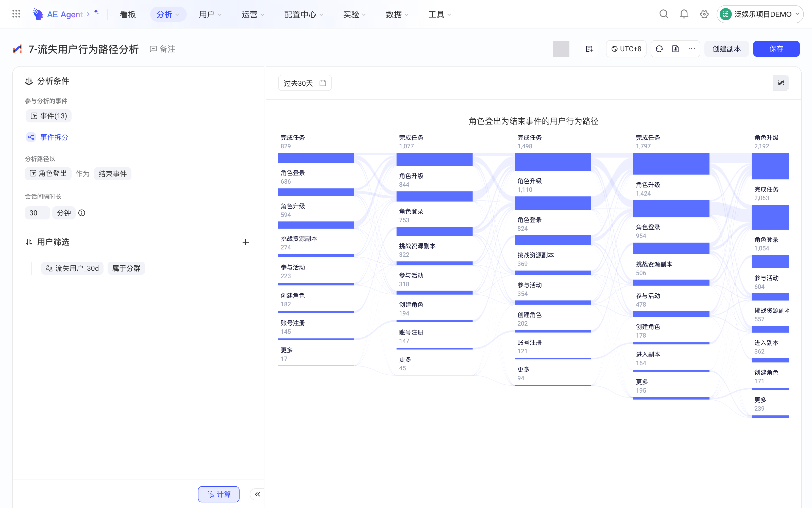
Task: Click the first column 完成任务 829 bar
Action: pos(316,158)
